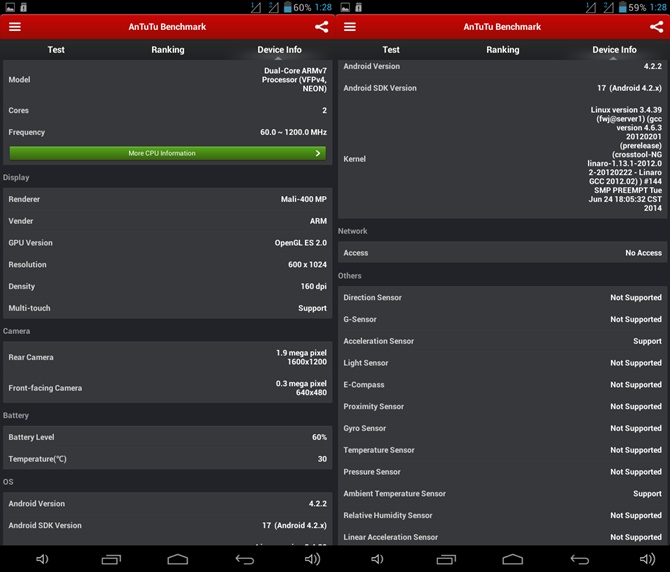The image size is (670, 572).
Task: Open hamburger menu on left AnTuTu screen
Action: pyautogui.click(x=15, y=27)
